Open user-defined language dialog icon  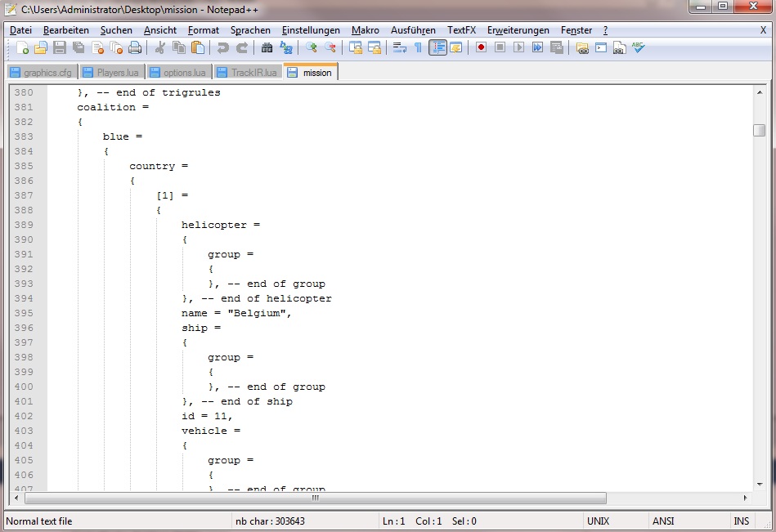455,47
